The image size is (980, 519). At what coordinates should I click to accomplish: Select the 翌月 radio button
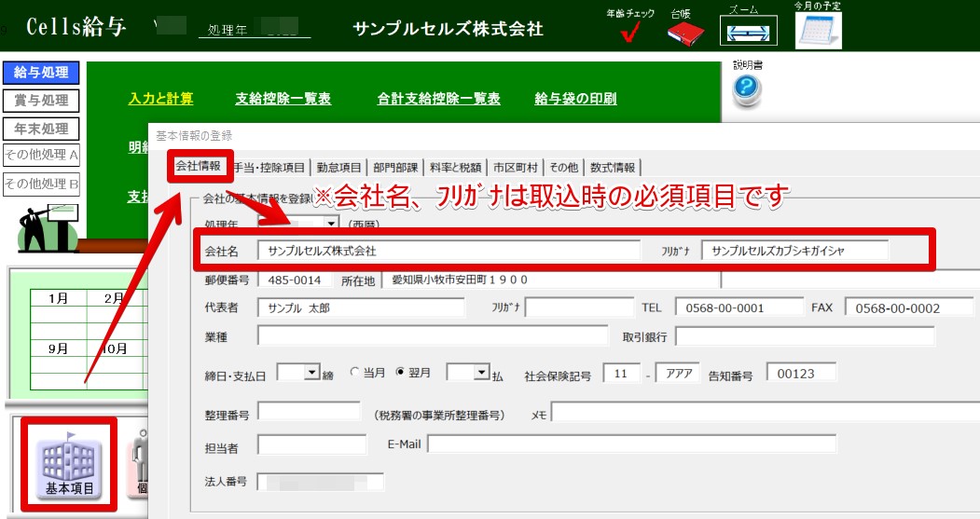pos(400,372)
